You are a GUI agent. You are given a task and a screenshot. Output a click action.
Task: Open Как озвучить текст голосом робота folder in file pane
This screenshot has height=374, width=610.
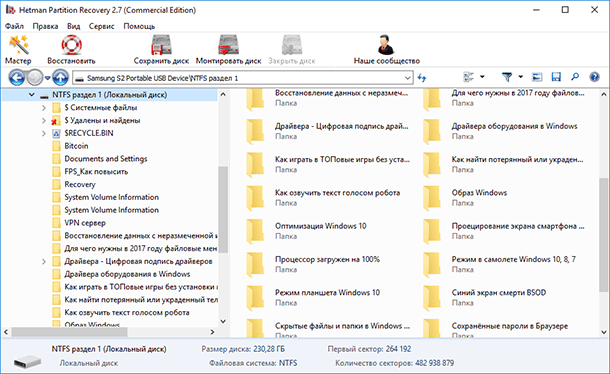[323, 197]
